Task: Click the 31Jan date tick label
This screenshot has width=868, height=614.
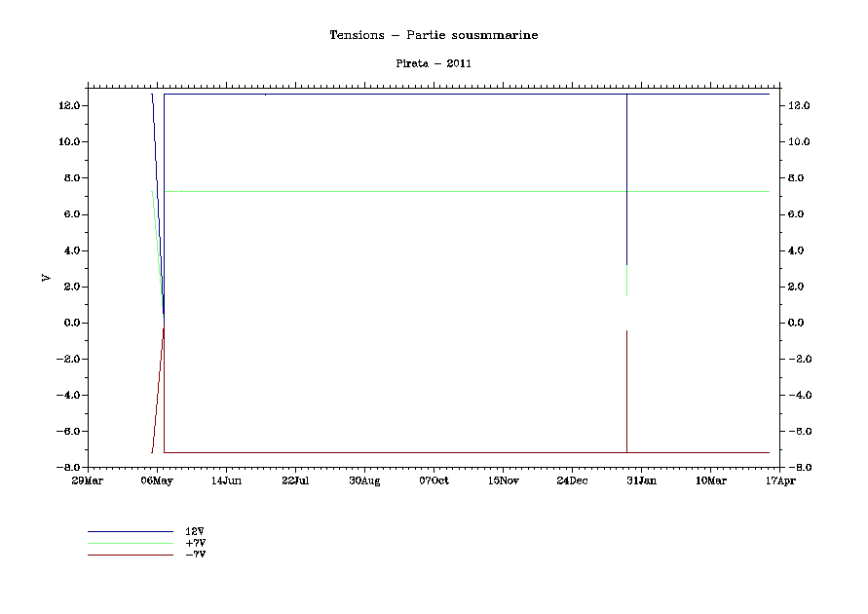Action: click(641, 480)
